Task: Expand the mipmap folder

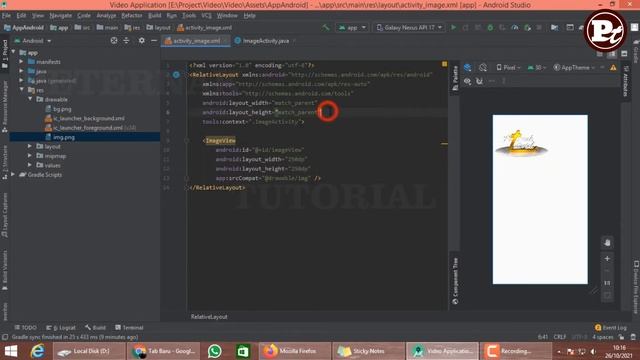Action: pos(30,156)
